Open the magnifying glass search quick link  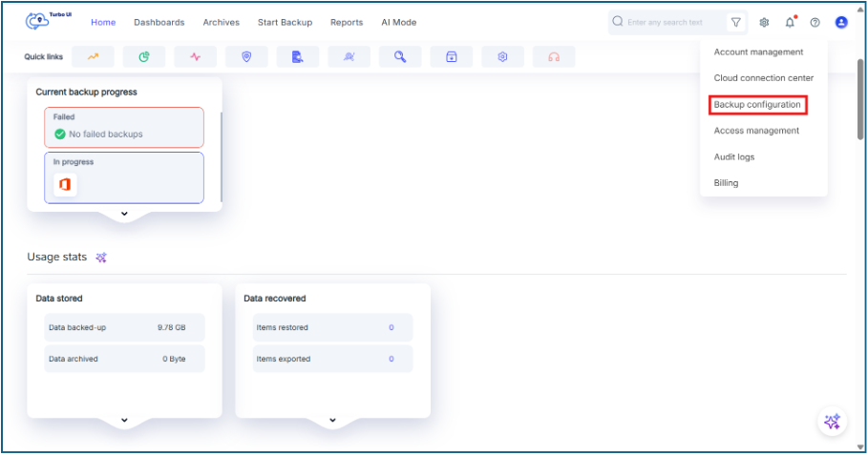(x=400, y=56)
